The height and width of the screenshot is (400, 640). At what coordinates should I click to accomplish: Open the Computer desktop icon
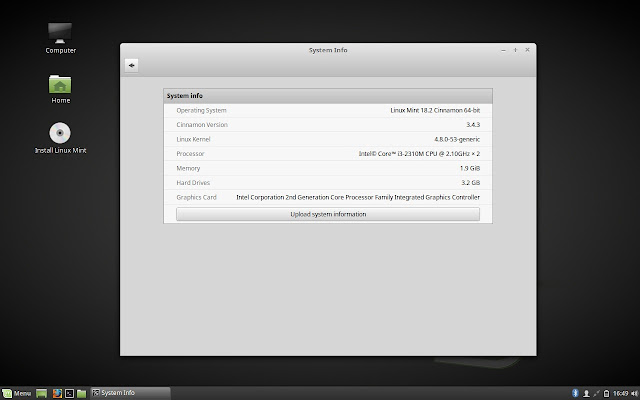point(60,38)
